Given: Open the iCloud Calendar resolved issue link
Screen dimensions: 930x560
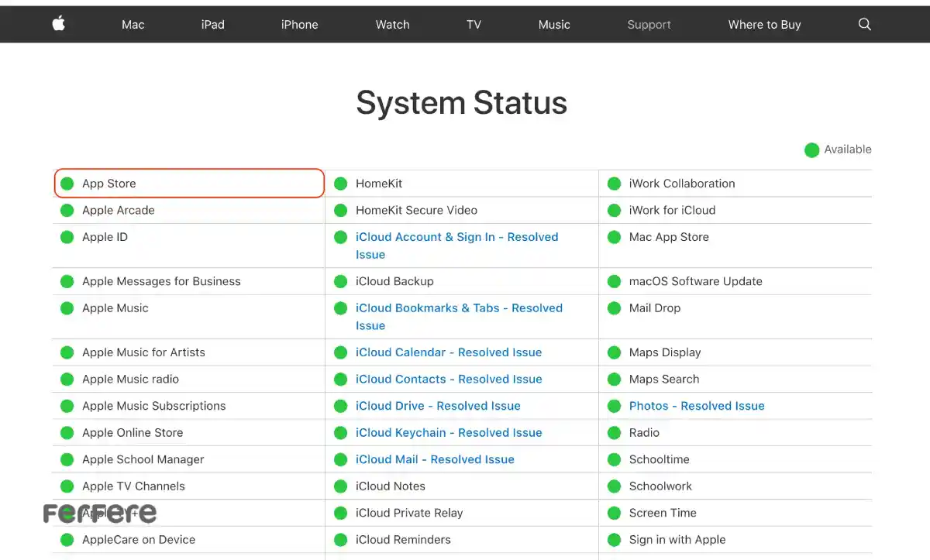Looking at the screenshot, I should tap(449, 352).
